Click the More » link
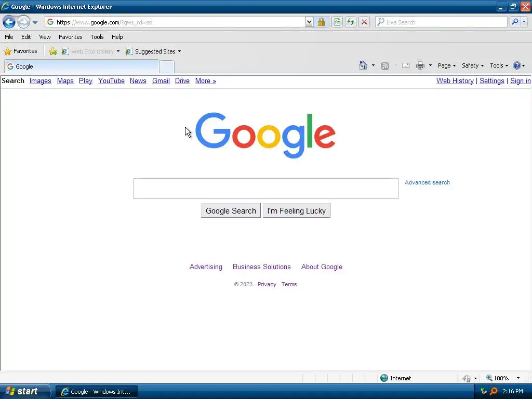The width and height of the screenshot is (532, 399). coord(206,81)
